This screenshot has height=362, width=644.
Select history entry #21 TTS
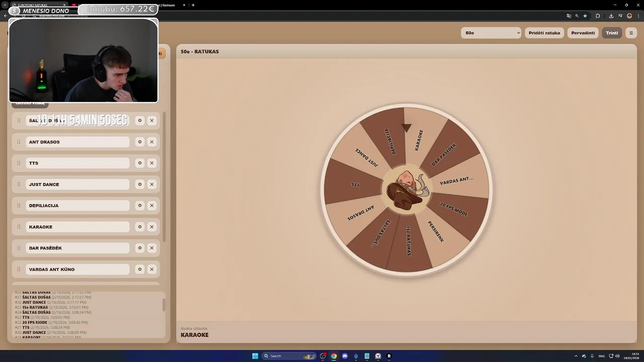[42, 327]
